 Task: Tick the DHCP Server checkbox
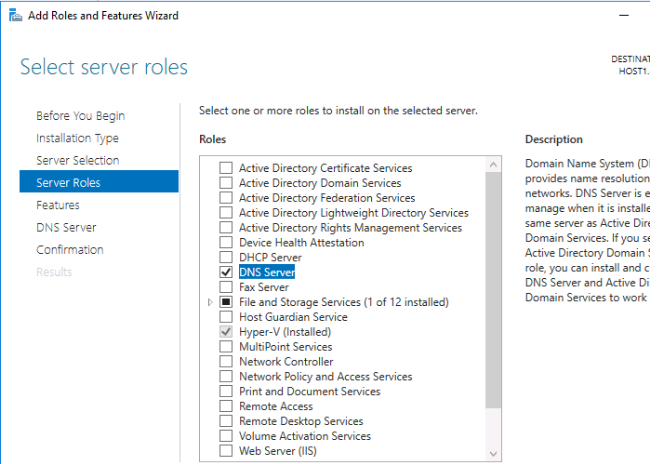pos(226,258)
